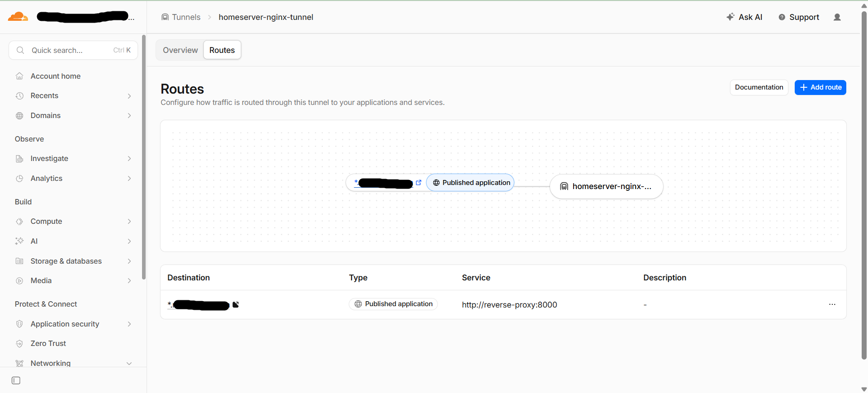Click the Media play icon
The image size is (868, 393).
point(19,281)
